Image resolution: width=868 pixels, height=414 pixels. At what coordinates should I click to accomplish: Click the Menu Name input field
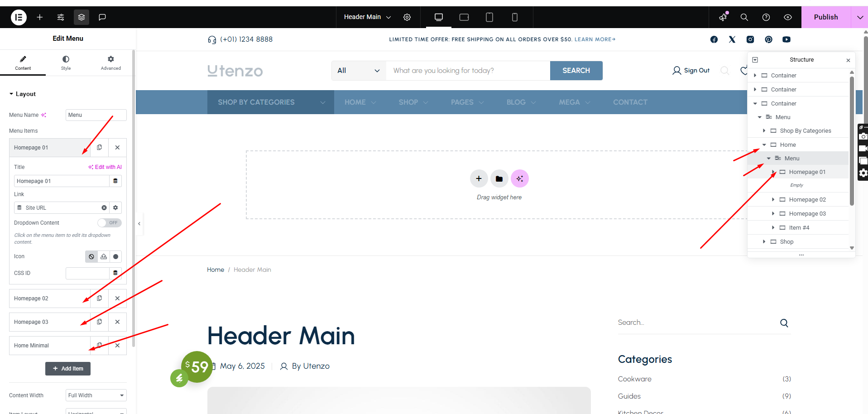pos(96,115)
